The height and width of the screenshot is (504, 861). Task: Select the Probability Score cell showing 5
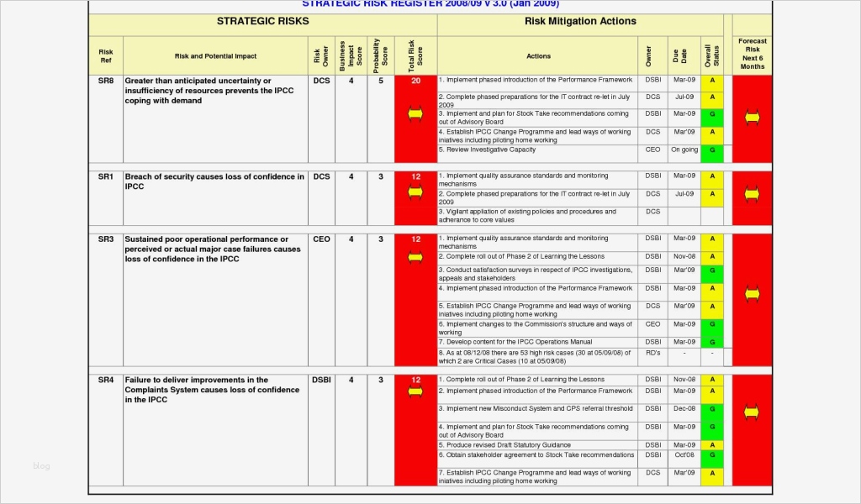(x=380, y=81)
